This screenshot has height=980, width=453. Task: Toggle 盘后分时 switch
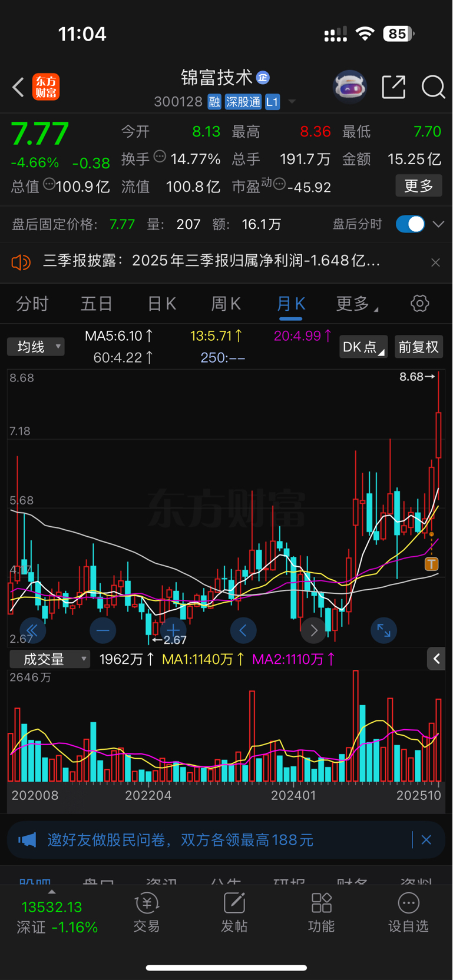[x=410, y=224]
